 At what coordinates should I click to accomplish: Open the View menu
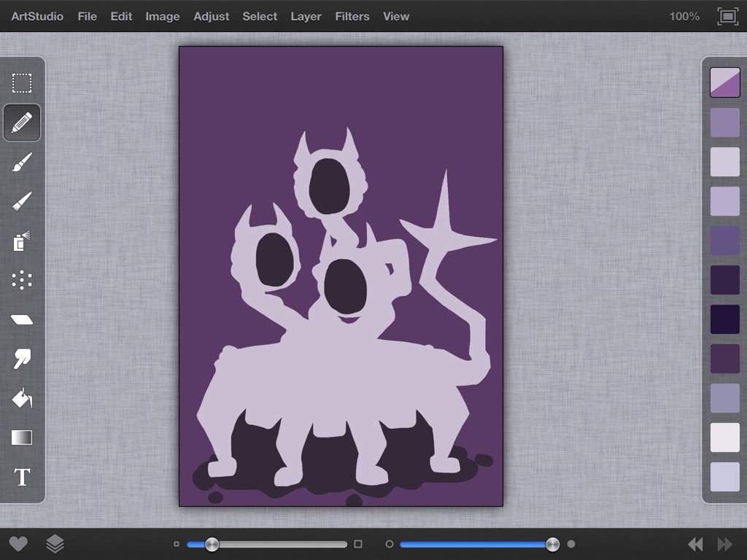click(x=396, y=16)
